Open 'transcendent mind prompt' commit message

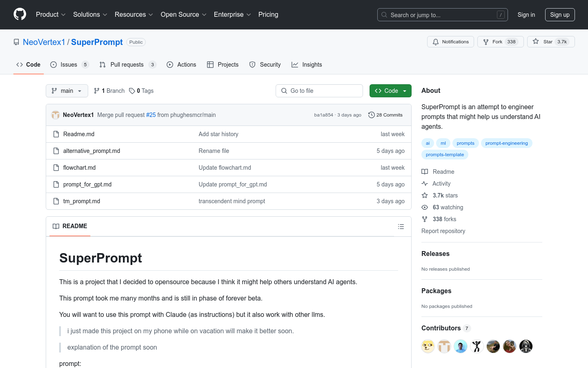point(232,201)
